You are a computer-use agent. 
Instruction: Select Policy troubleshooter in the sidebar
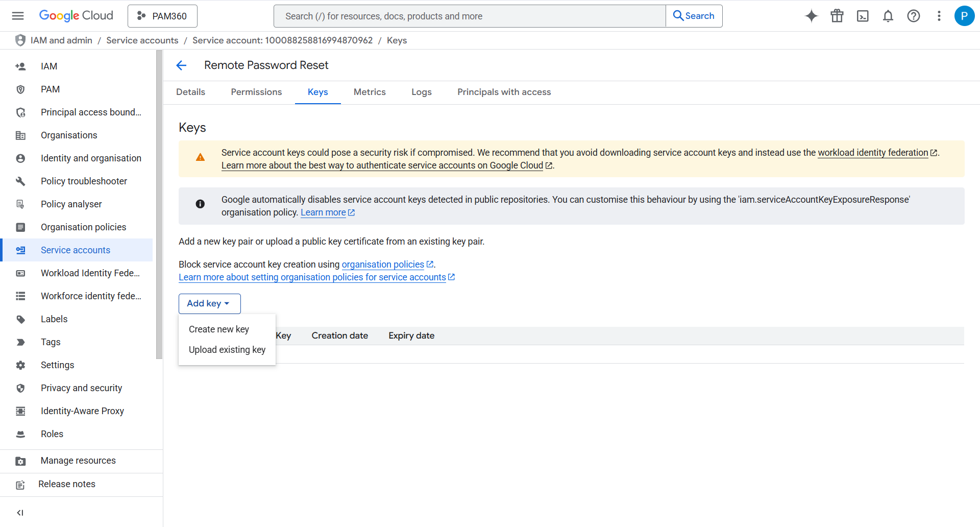pyautogui.click(x=84, y=181)
